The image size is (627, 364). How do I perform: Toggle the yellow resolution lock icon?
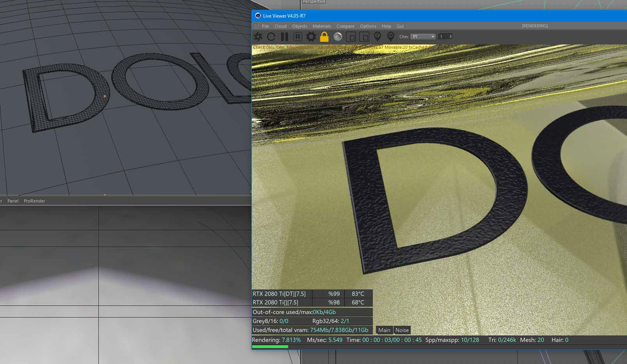pyautogui.click(x=324, y=37)
